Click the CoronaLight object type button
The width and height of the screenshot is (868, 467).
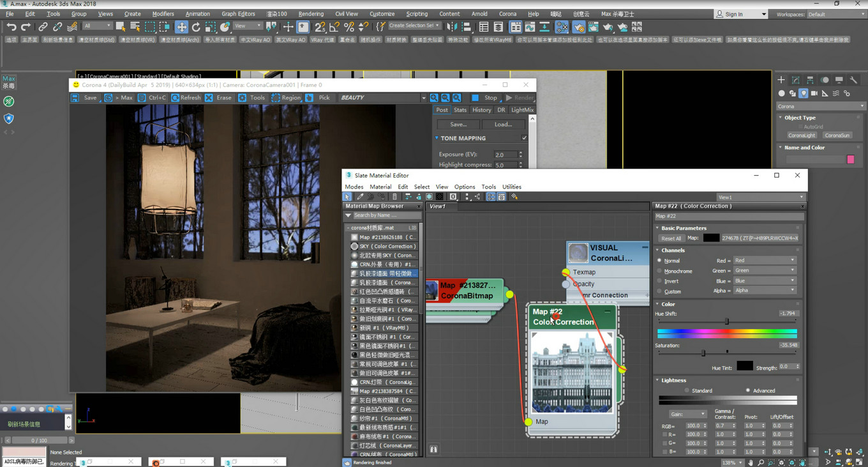tap(801, 135)
